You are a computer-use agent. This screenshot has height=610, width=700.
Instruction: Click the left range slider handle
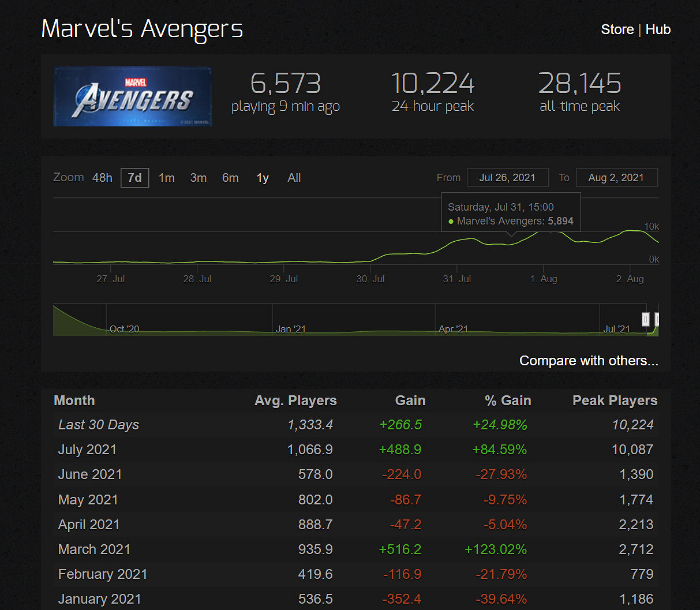[x=646, y=319]
